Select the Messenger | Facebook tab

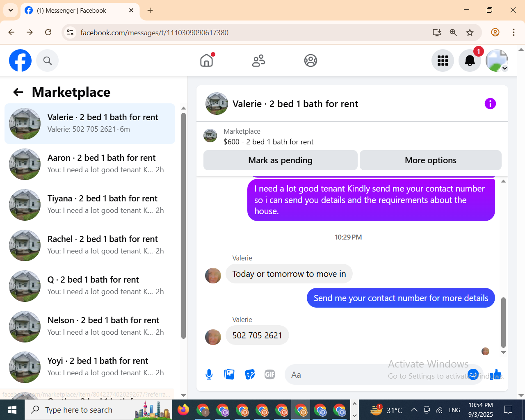[x=80, y=11]
